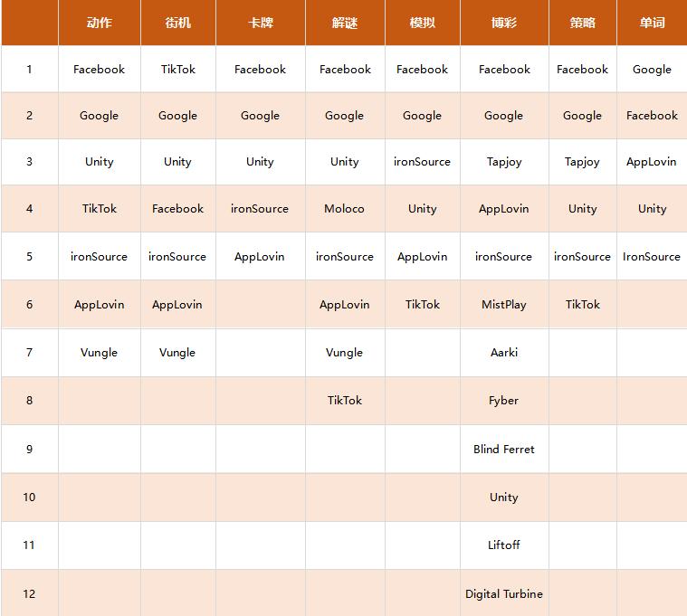This screenshot has width=687, height=616.
Task: Click row number 12
Action: click(29, 594)
